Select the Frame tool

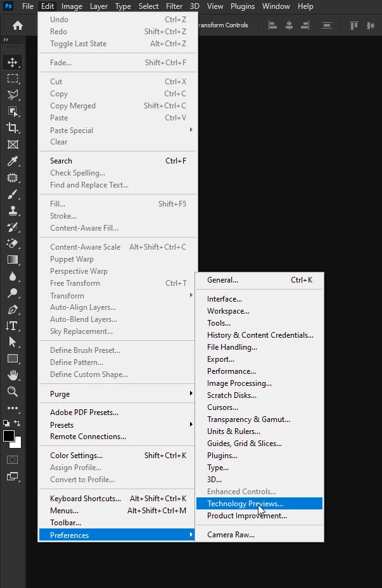(13, 144)
